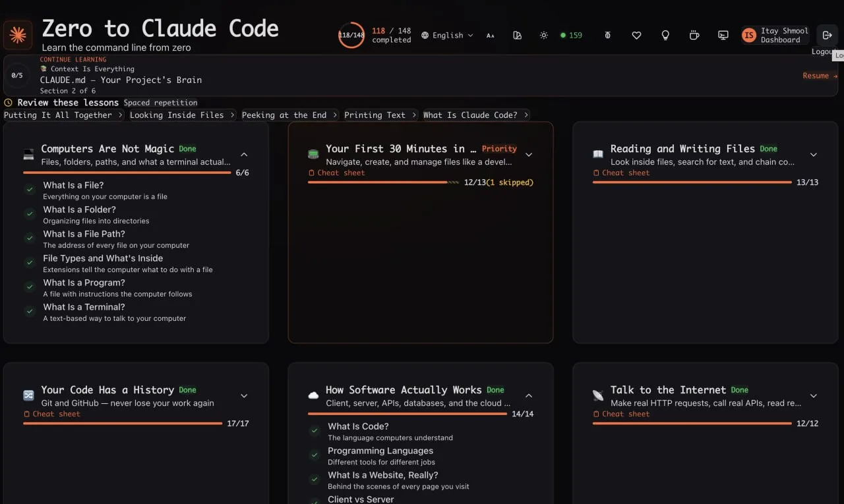The height and width of the screenshot is (504, 844).
Task: Click the satellite icon of Talk to the Internet
Action: 598,396
